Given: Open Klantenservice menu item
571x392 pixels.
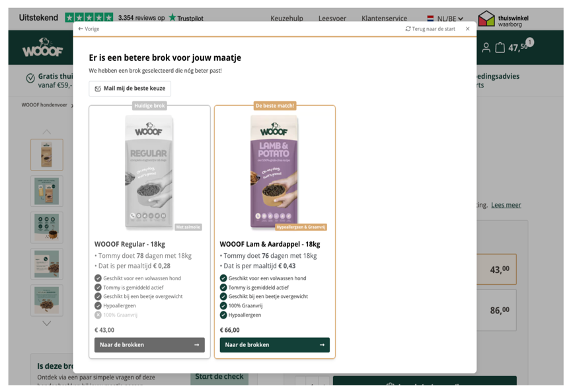Looking at the screenshot, I should (384, 19).
